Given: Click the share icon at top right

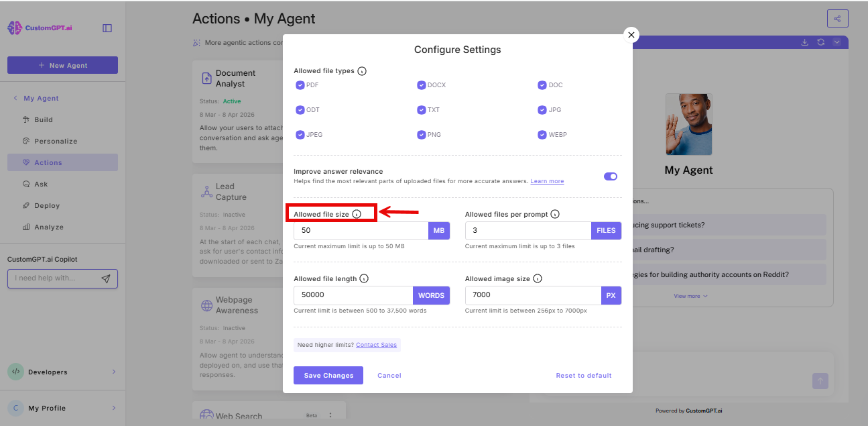Looking at the screenshot, I should pos(836,19).
